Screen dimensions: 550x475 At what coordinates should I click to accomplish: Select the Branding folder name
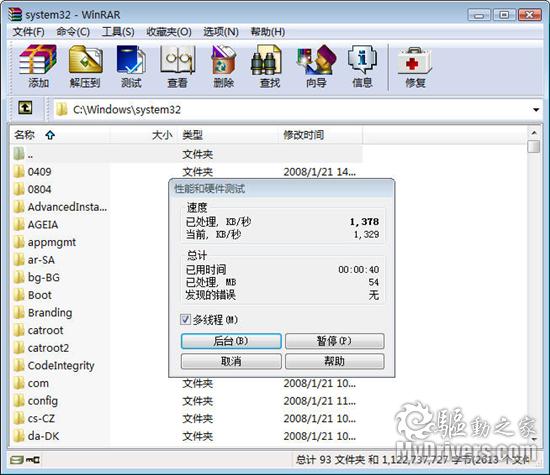50,313
